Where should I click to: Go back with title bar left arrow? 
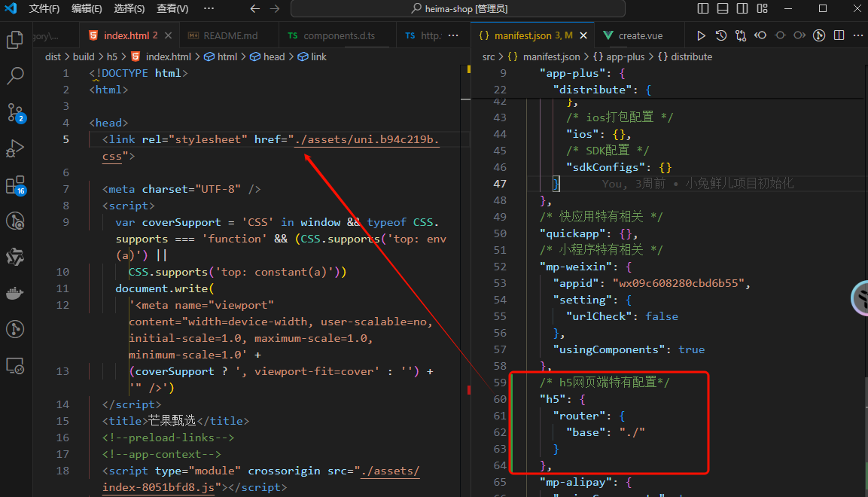click(254, 8)
